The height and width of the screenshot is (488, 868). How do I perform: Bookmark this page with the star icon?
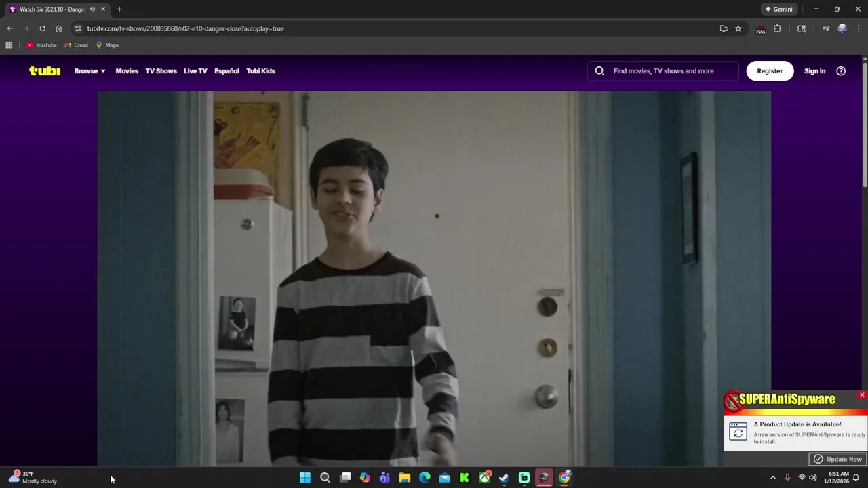[x=738, y=28]
